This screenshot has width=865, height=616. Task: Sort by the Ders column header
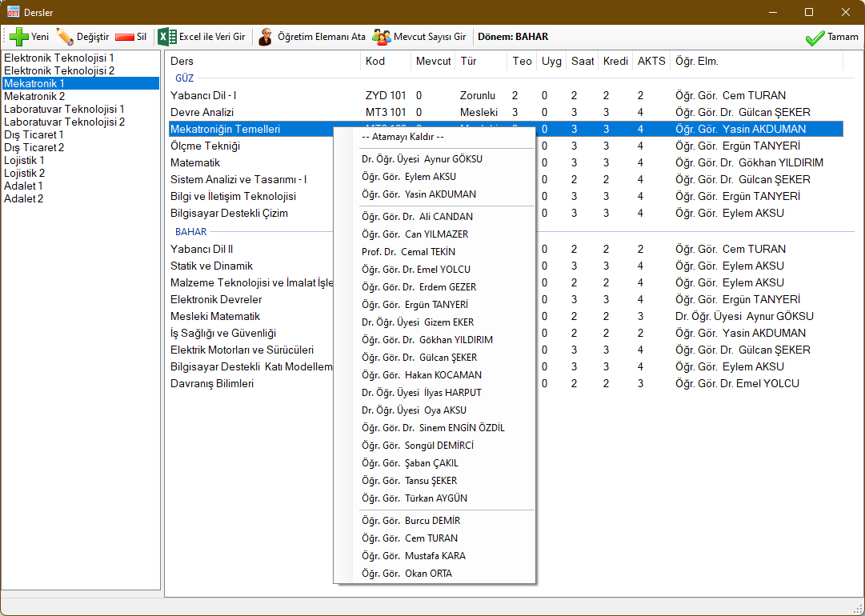point(182,62)
